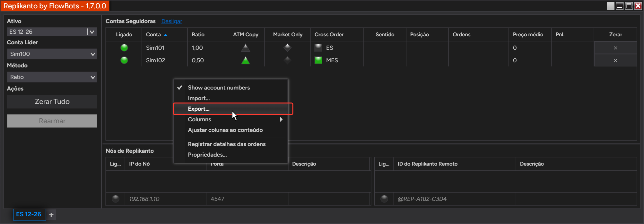Viewport: 644px width, 224px height.
Task: Toggle Sim101 green connection indicator
Action: [x=124, y=48]
